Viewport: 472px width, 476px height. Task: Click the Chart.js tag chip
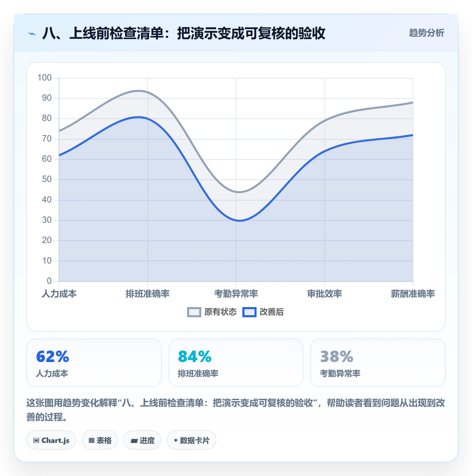[x=51, y=440]
